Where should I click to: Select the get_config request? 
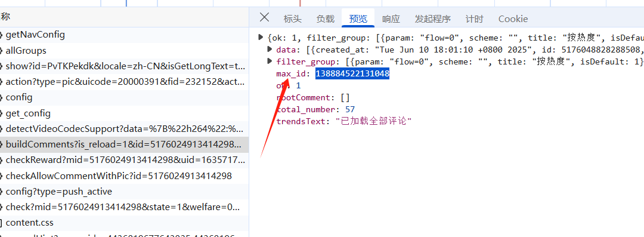coord(124,113)
